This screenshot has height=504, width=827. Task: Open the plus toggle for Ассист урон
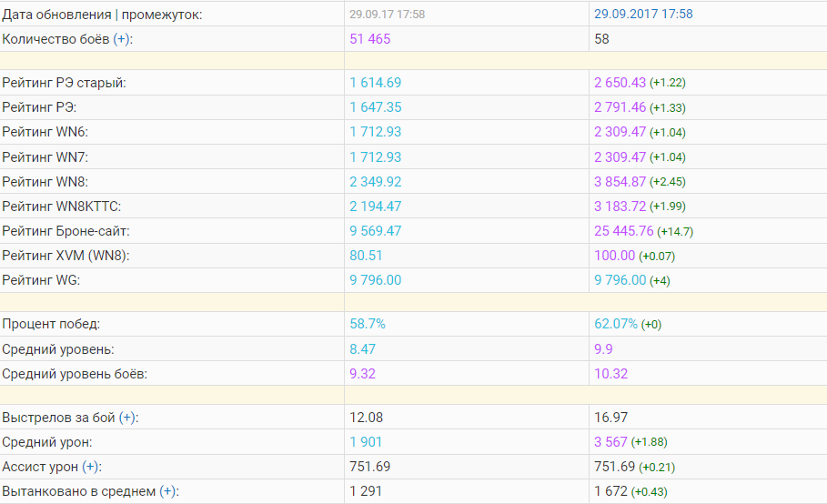click(91, 467)
